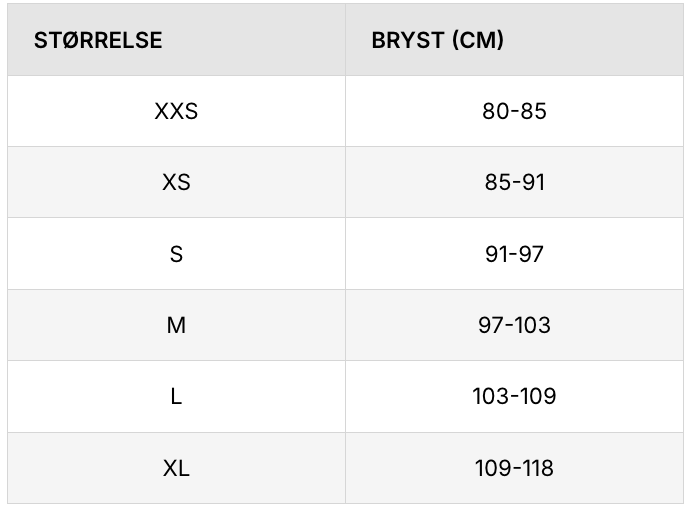Click the size label for 91-97 cm
686x506 pixels.
pyautogui.click(x=176, y=254)
